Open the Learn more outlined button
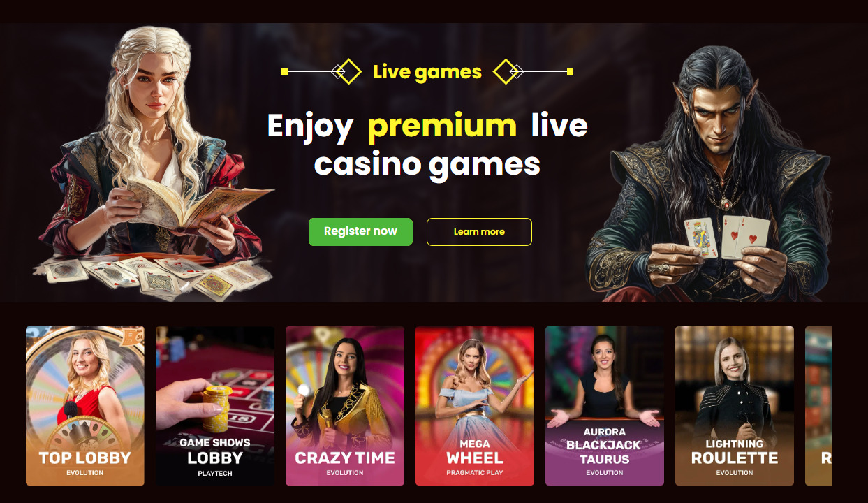The image size is (868, 503). [x=479, y=232]
